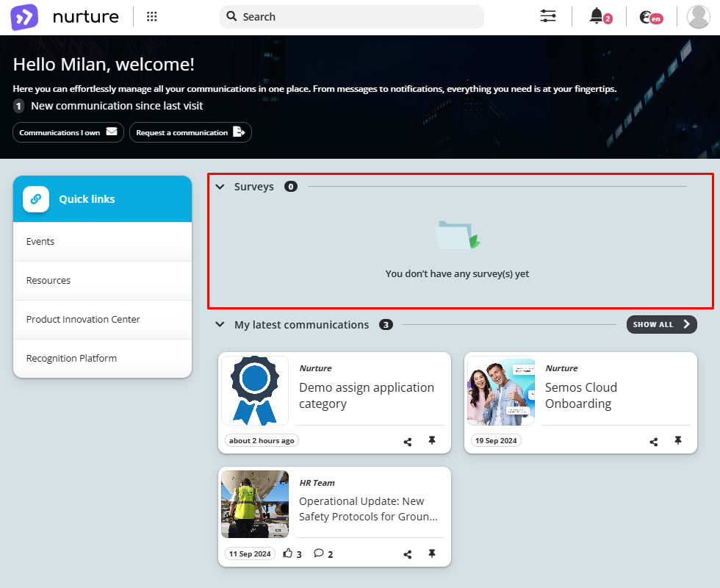The width and height of the screenshot is (720, 588).
Task: Open the award ribbon thumbnail
Action: tap(255, 390)
